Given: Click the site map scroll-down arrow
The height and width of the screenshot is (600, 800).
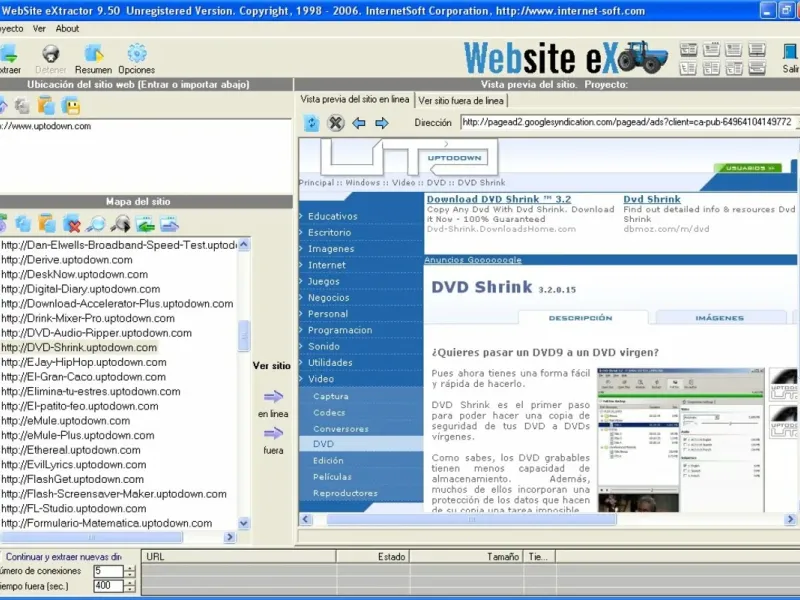Looking at the screenshot, I should click(x=244, y=523).
